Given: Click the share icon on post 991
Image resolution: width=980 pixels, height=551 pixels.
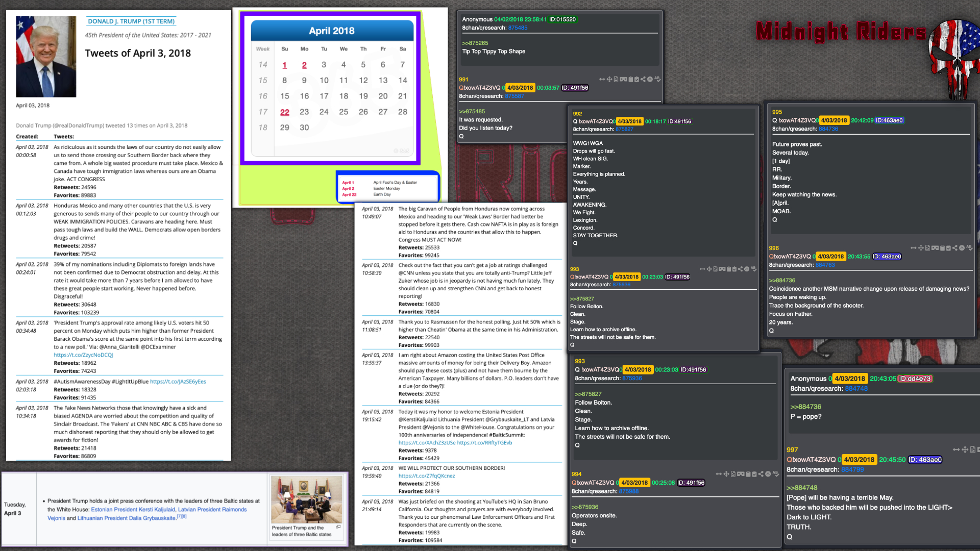Looking at the screenshot, I should [x=643, y=79].
